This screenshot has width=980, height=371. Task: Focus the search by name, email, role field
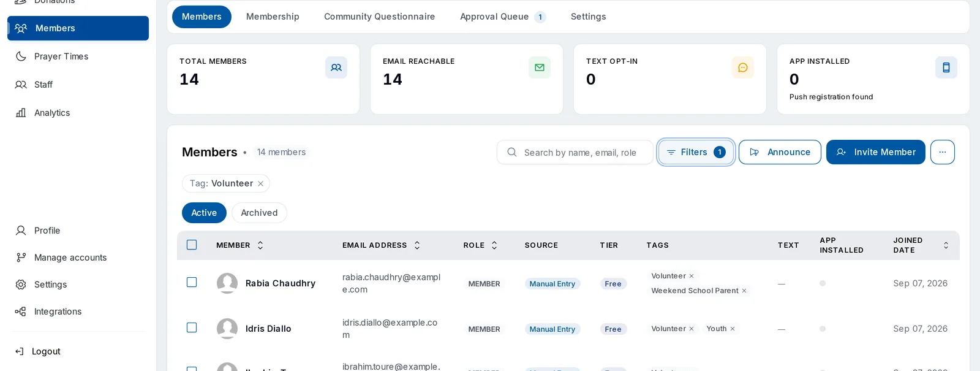pyautogui.click(x=575, y=152)
